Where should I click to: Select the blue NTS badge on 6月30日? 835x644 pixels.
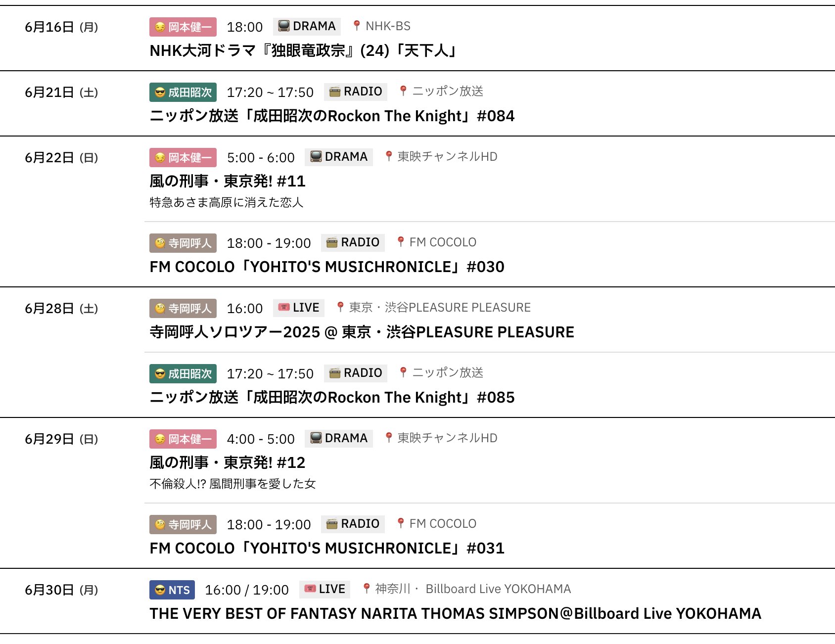[x=172, y=590]
